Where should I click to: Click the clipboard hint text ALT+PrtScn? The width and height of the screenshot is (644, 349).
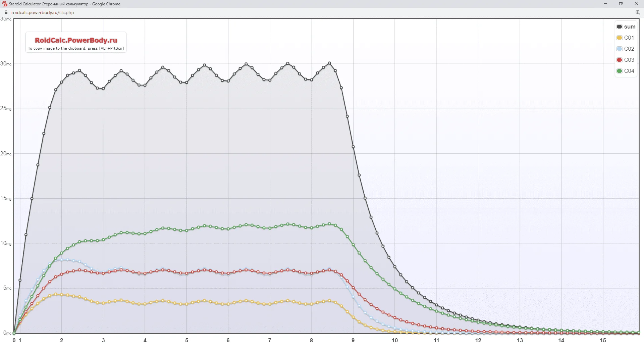point(111,48)
